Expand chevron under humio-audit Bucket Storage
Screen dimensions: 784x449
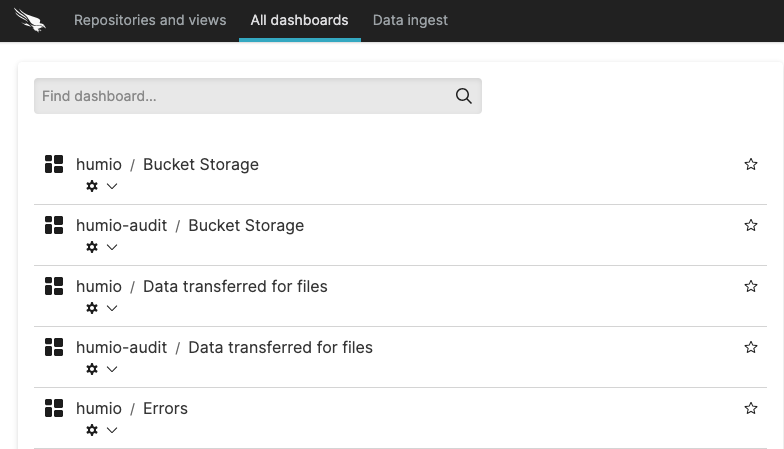pos(112,247)
